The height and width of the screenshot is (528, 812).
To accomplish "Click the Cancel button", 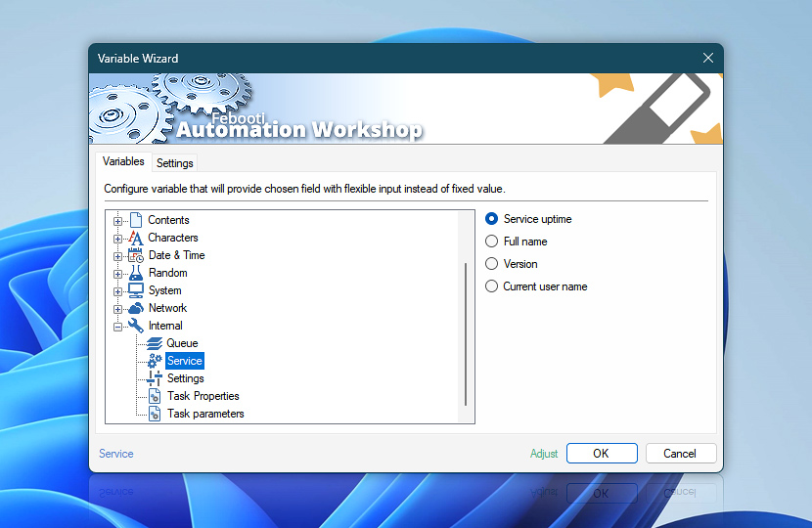I will pos(681,454).
